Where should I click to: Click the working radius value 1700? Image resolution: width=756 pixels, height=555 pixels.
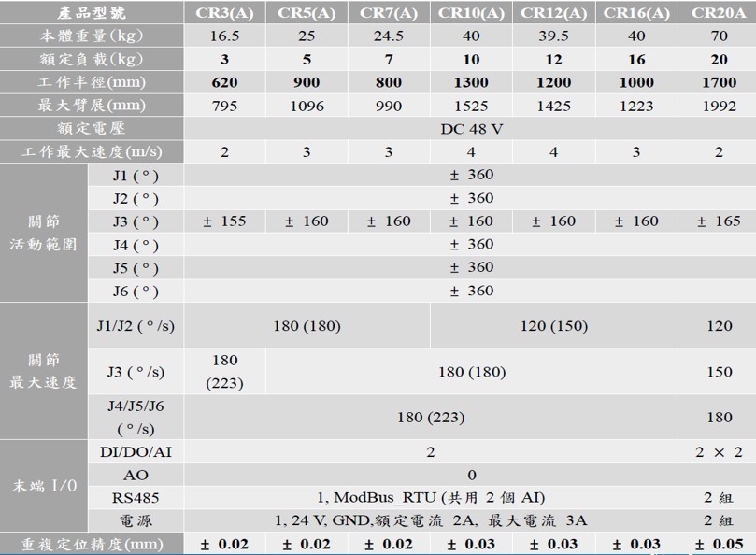click(x=719, y=82)
